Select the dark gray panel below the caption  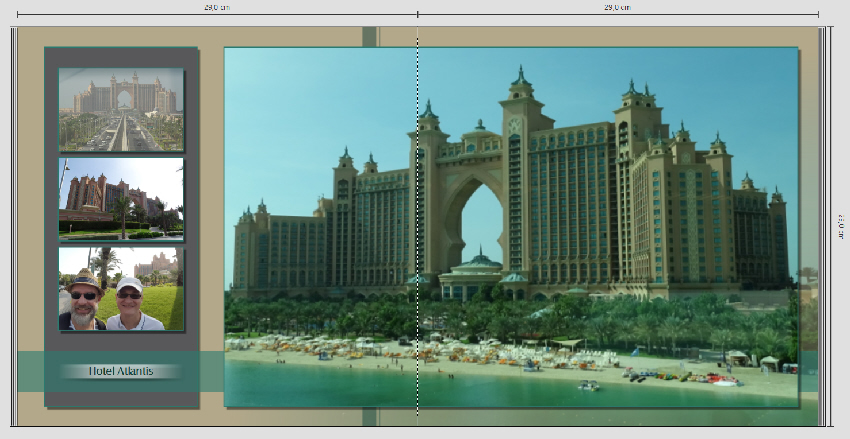coord(121,398)
